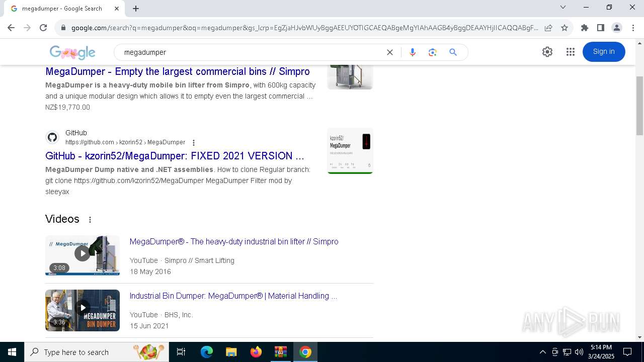Viewport: 644px width, 362px height.
Task: Open the clock and date flyout
Action: point(601,352)
